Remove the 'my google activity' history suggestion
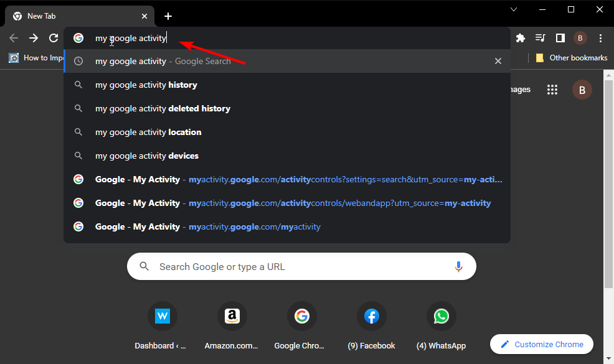The height and width of the screenshot is (364, 614). pos(498,61)
